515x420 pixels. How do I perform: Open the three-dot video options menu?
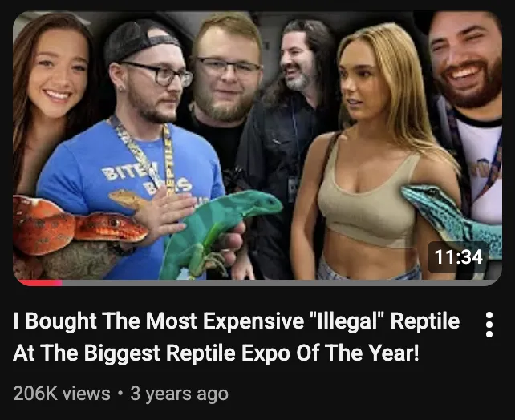[489, 325]
